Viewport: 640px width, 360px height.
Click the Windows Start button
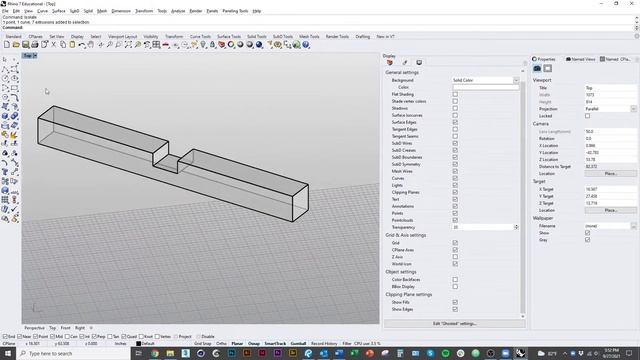click(x=8, y=353)
